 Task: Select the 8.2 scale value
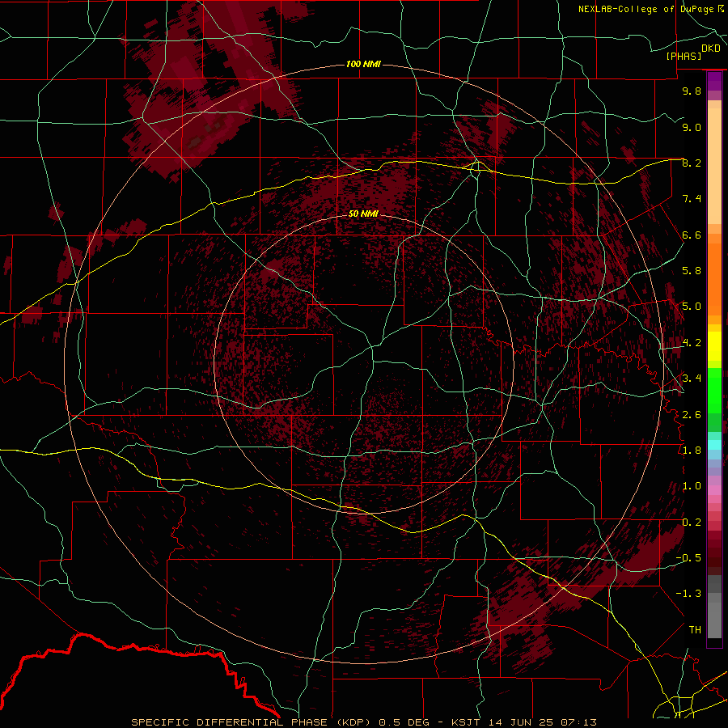tap(692, 163)
